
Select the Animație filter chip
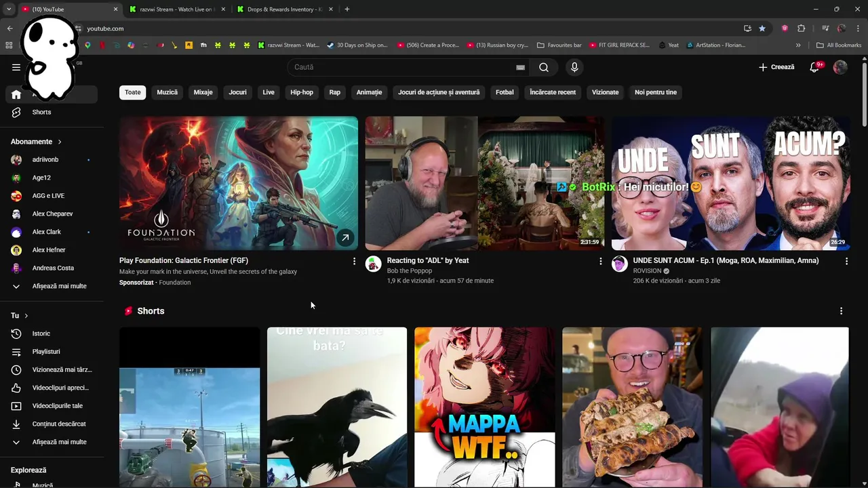(370, 92)
